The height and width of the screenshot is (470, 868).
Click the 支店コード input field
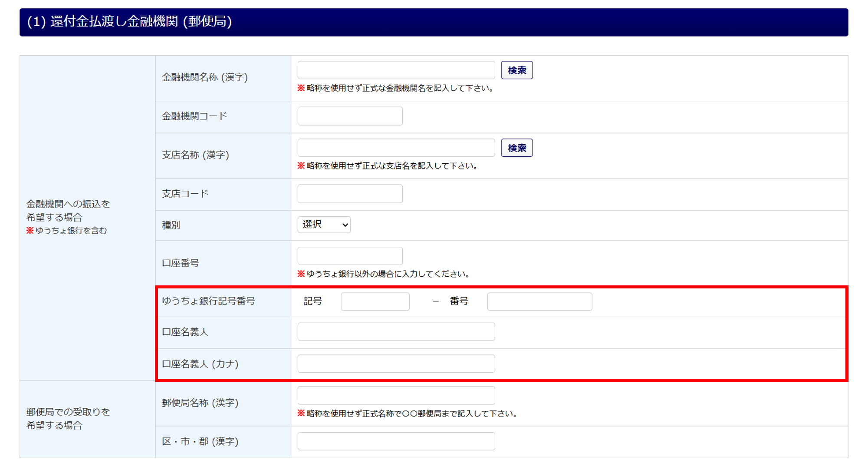click(x=350, y=194)
